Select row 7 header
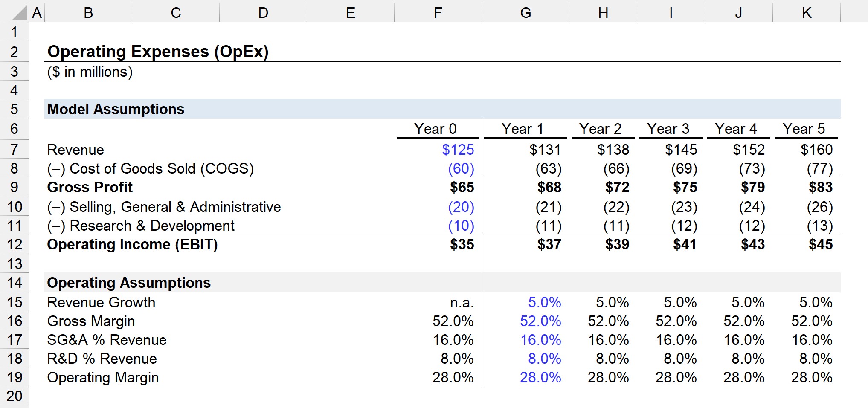 coord(14,150)
